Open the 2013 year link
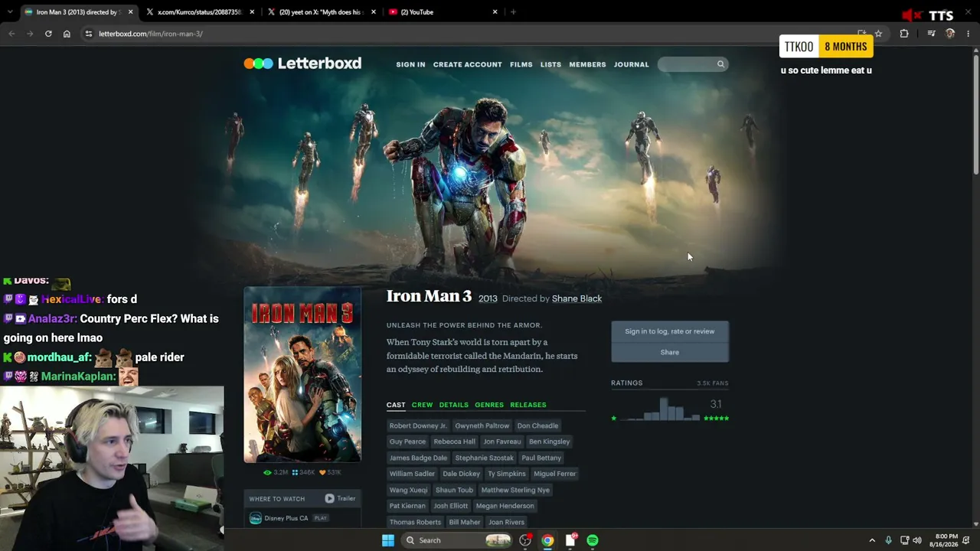980x551 pixels. pyautogui.click(x=488, y=298)
